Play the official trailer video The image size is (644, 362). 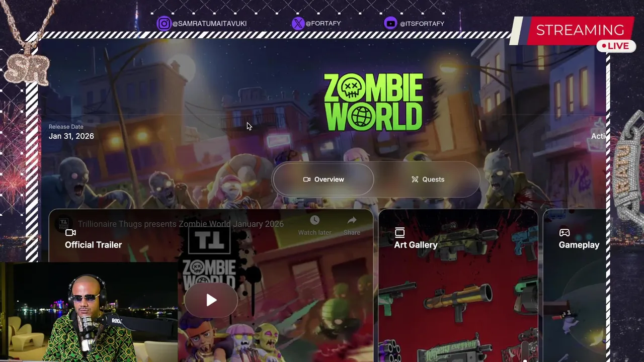pyautogui.click(x=211, y=300)
